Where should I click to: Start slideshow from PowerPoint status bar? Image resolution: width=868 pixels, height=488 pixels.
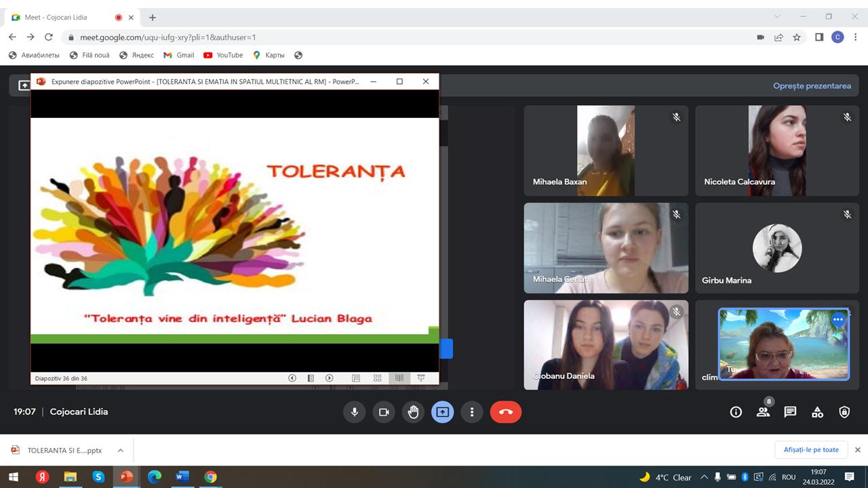click(420, 378)
